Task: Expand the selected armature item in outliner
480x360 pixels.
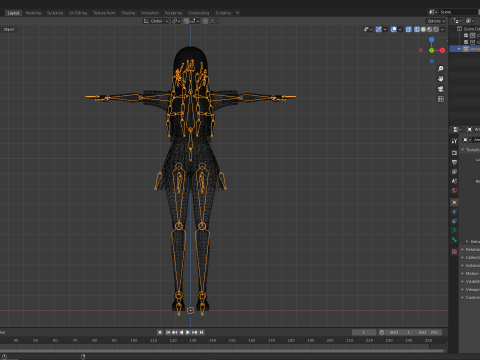Action: pyautogui.click(x=459, y=49)
